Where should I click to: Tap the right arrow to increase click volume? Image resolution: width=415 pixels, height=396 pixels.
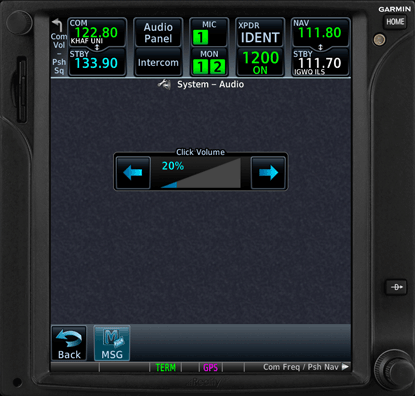coord(268,173)
